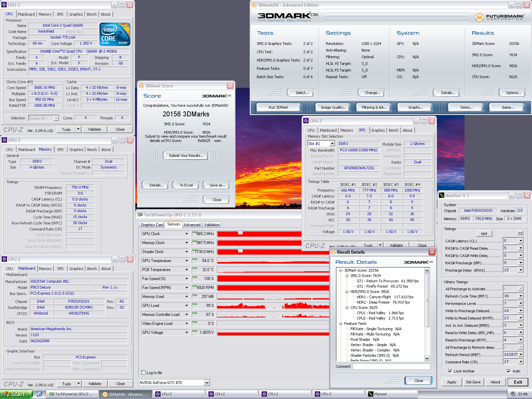Click the system tray icon beside the clock
This screenshot has width=532, height=399.
tap(513, 394)
